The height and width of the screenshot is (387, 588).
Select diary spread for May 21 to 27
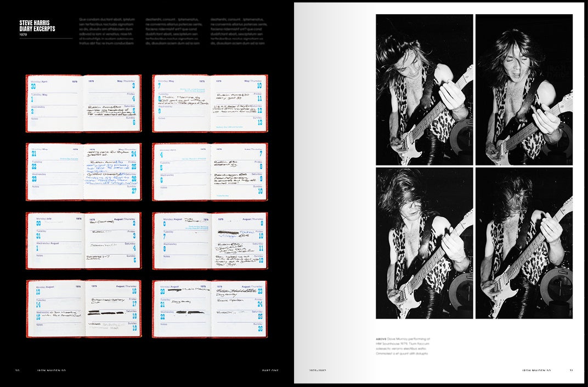pyautogui.click(x=83, y=172)
